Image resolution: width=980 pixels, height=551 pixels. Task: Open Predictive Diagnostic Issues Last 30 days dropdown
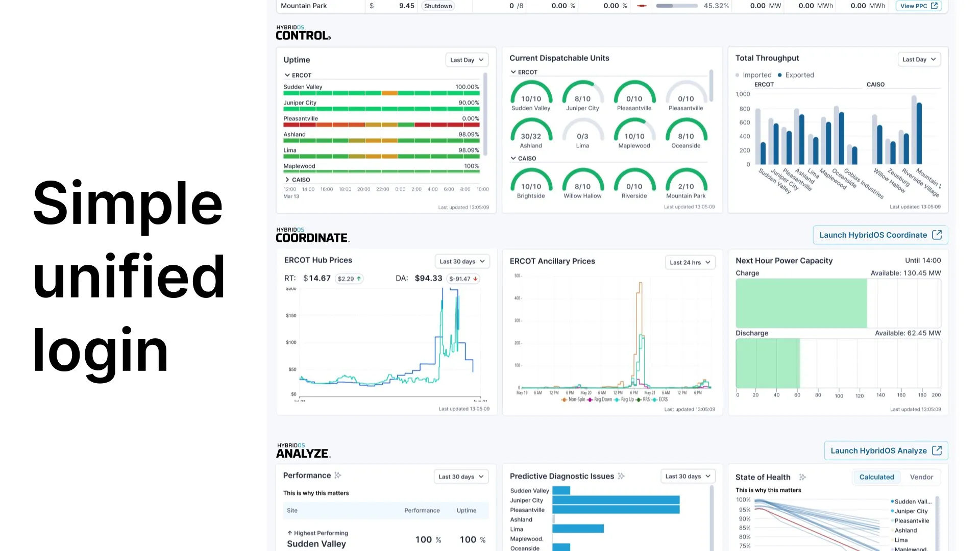[x=688, y=476]
